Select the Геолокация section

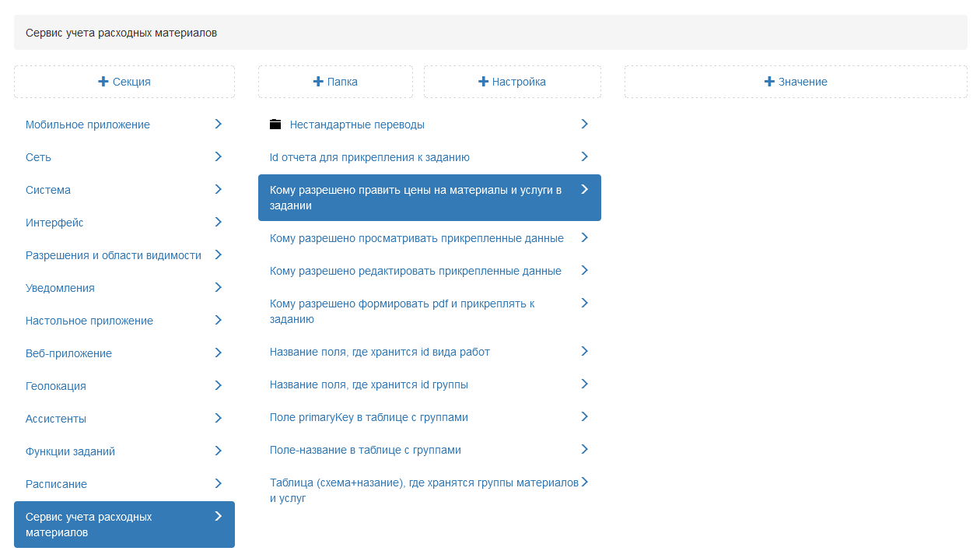click(x=56, y=386)
